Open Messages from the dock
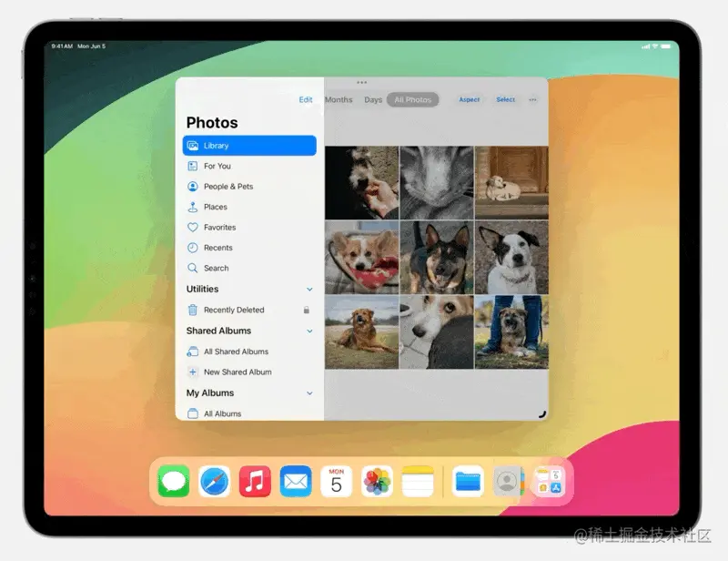Screen dimensions: 728x561 (174, 481)
